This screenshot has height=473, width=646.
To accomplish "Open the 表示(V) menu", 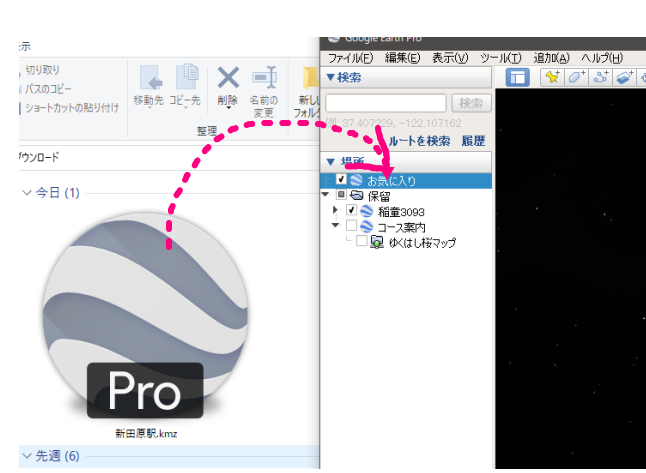I will [450, 58].
